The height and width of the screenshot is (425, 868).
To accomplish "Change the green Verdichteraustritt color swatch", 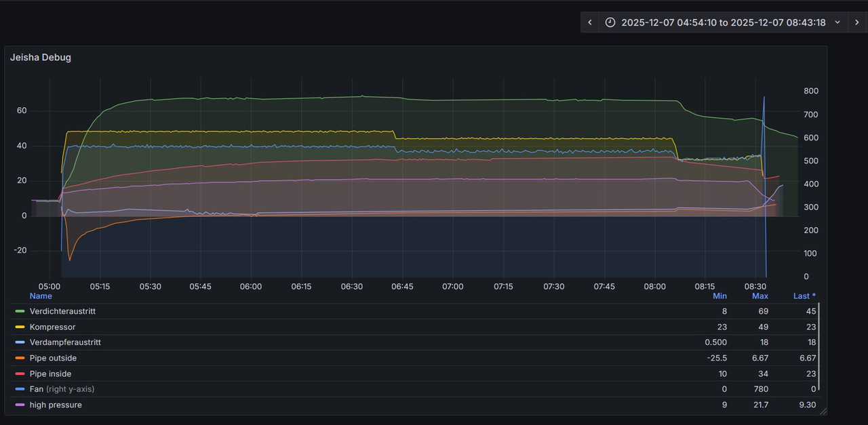I will click(x=20, y=312).
